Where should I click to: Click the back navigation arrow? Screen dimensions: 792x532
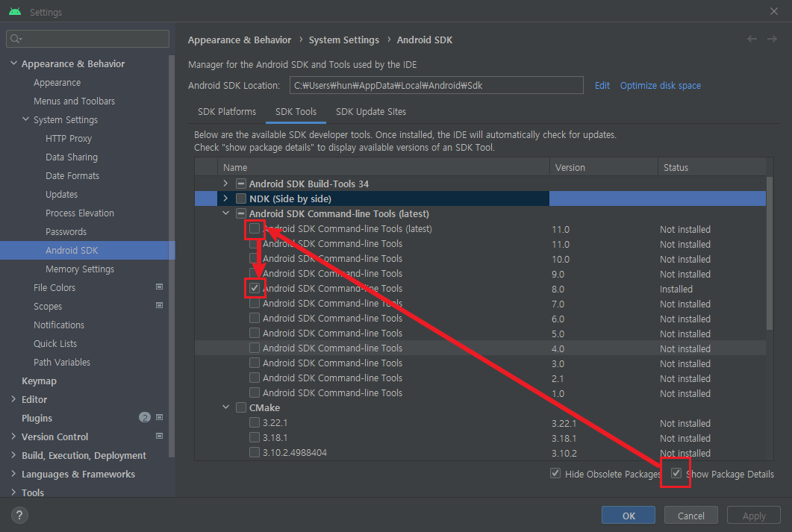tap(752, 39)
